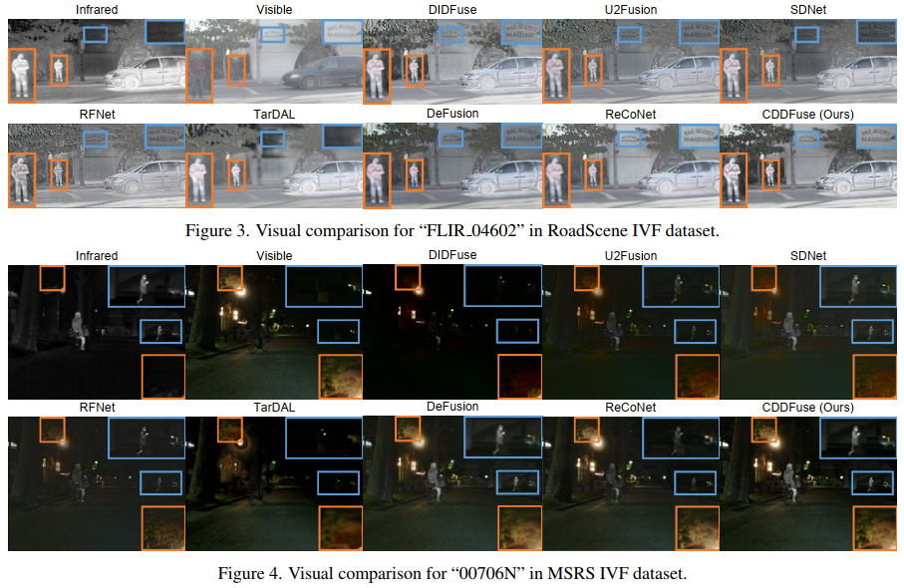Viewport: 904px width, 588px height.
Task: Select the Infrared image in Figure 3
Action: pyautogui.click(x=95, y=60)
